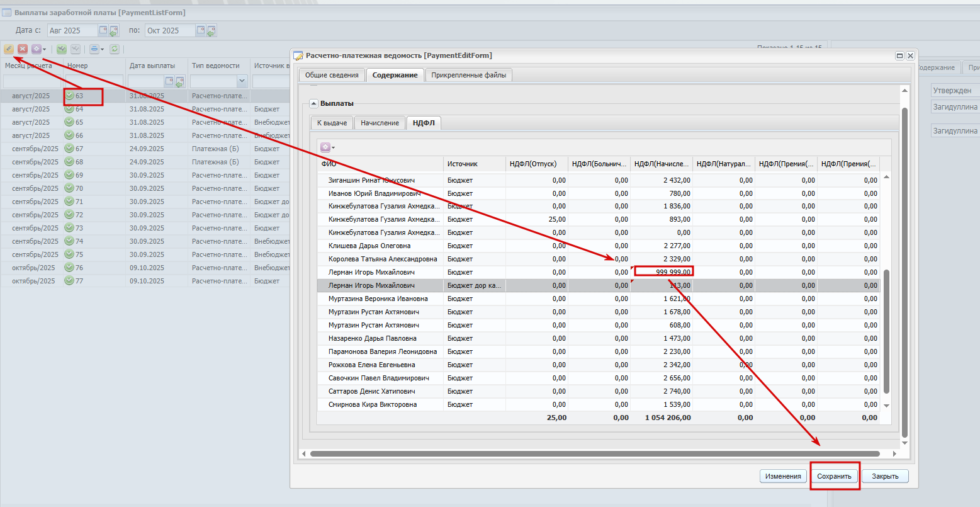Click the red delete icon in list toolbar
This screenshot has height=507, width=980.
23,48
